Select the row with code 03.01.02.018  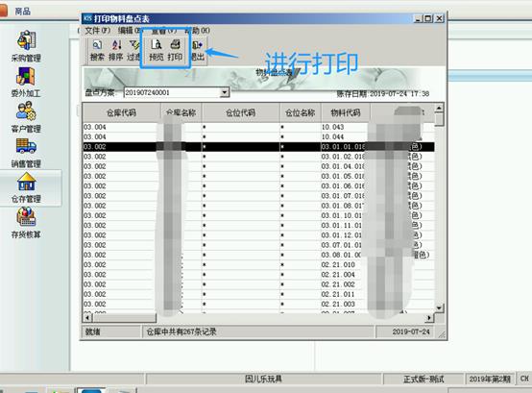tap(258, 157)
